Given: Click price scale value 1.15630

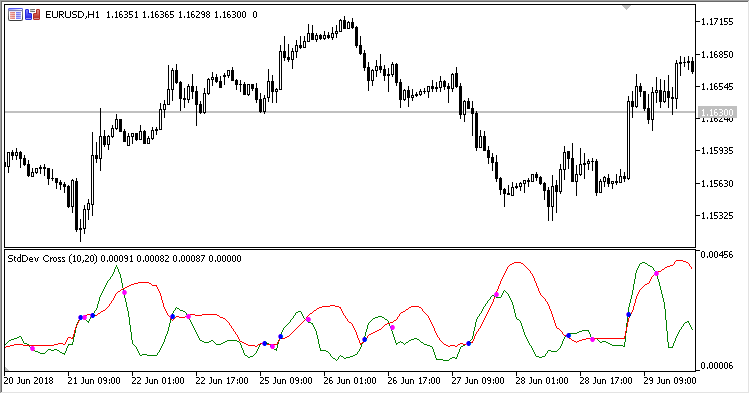Looking at the screenshot, I should click(717, 183).
